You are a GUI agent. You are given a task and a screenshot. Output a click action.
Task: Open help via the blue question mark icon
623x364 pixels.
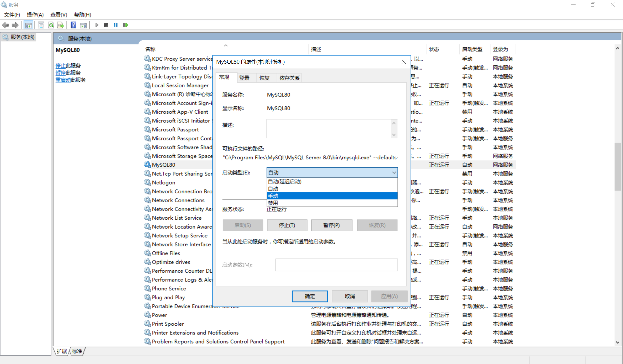click(x=73, y=25)
